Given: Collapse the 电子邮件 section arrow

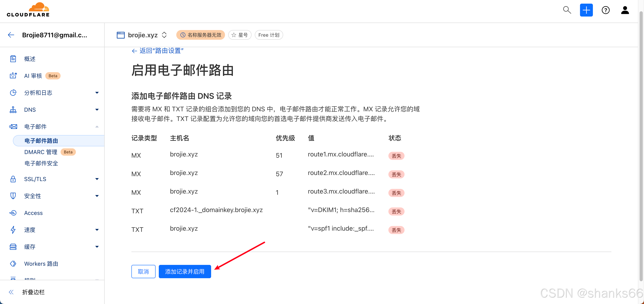Looking at the screenshot, I should click(97, 127).
